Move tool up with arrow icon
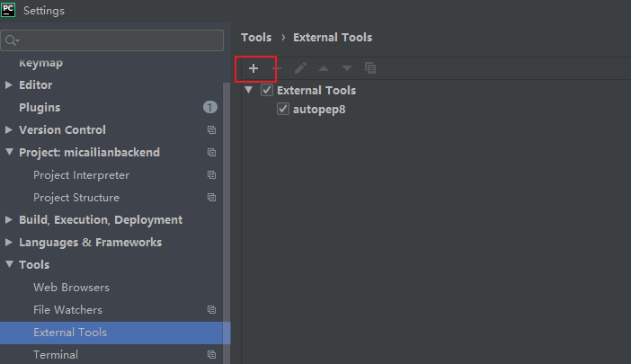Viewport: 631px width, 364px height. 324,68
